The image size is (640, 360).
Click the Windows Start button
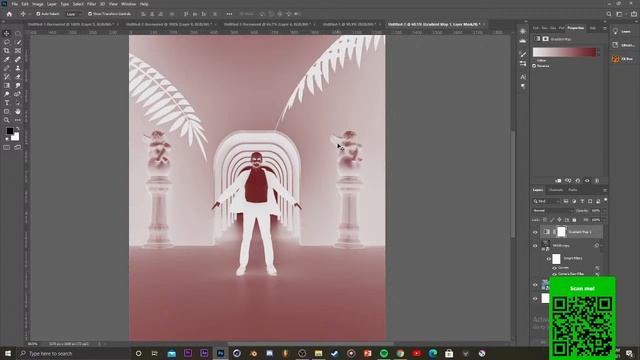click(x=8, y=353)
